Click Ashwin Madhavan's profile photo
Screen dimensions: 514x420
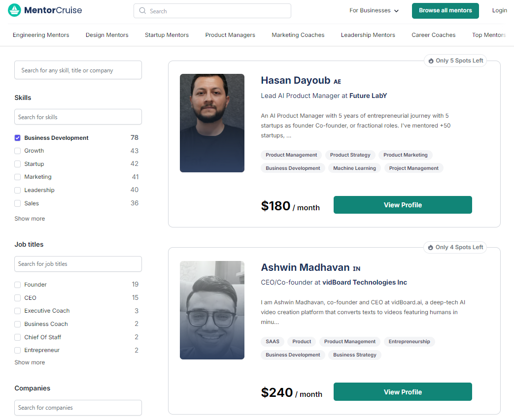(x=212, y=310)
